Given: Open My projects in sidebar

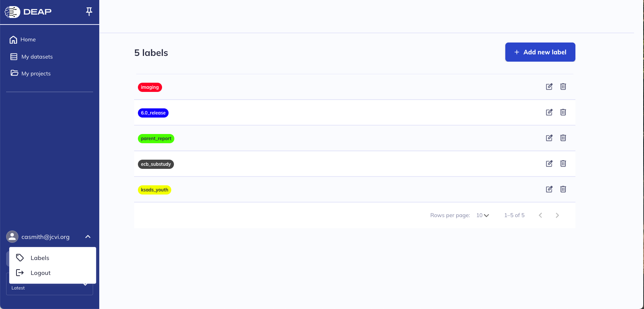Looking at the screenshot, I should point(36,74).
